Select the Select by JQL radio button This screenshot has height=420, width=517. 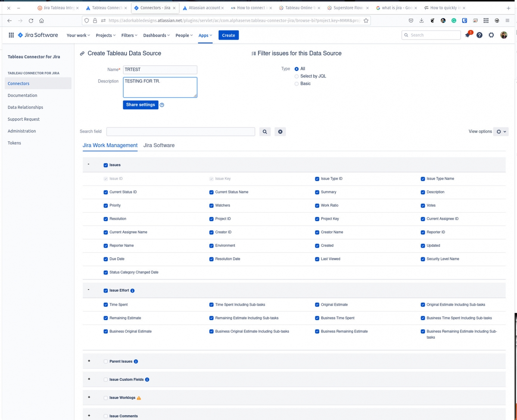point(296,76)
